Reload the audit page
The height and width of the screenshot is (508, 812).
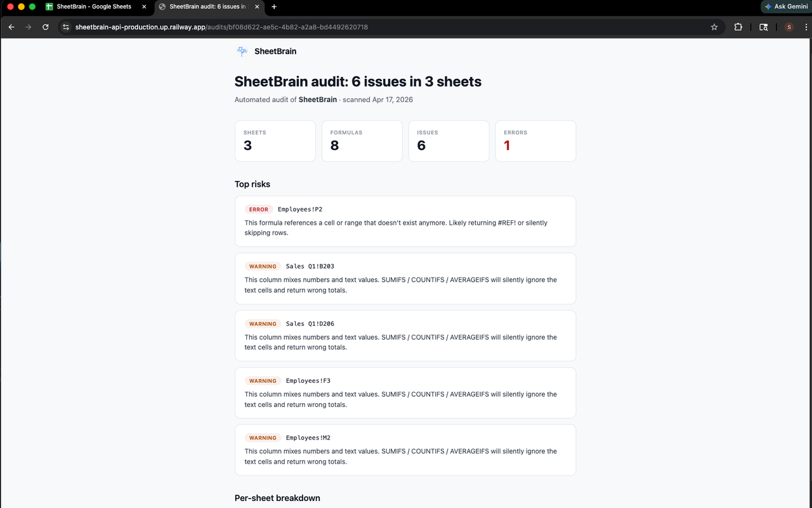pyautogui.click(x=44, y=27)
